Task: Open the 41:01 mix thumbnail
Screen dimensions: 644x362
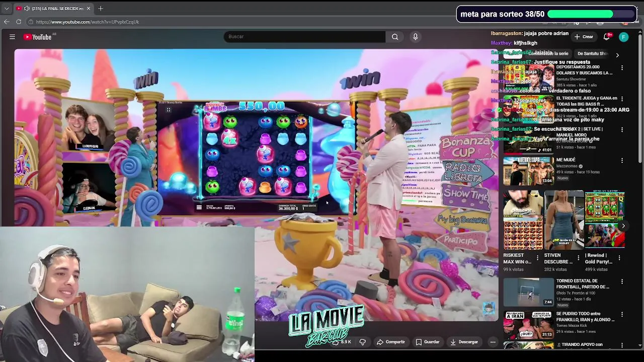Action: [528, 139]
